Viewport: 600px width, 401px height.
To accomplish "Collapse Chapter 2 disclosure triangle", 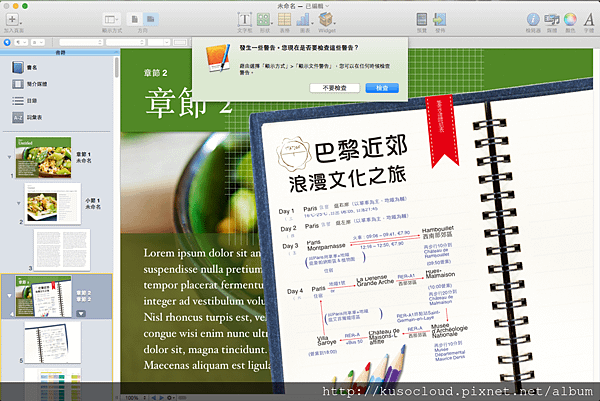I will coord(9,296).
